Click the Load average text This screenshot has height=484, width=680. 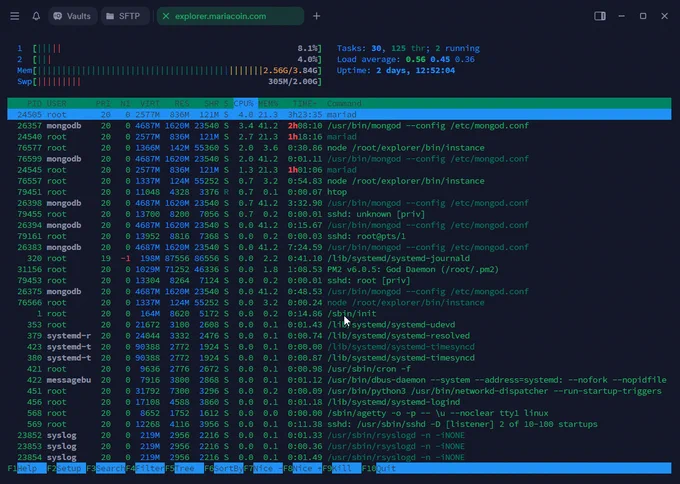pos(405,59)
